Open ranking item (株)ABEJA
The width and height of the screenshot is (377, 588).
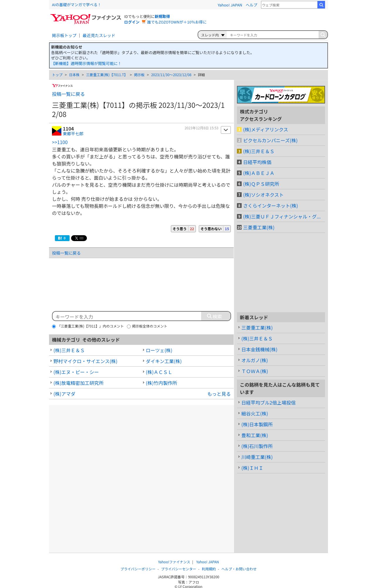[x=258, y=173]
